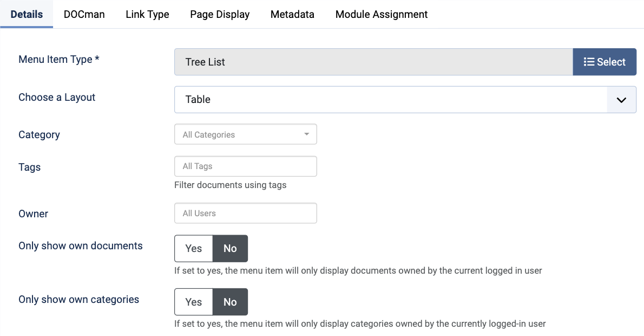Select the Details tab
This screenshot has height=336, width=644.
(x=27, y=15)
